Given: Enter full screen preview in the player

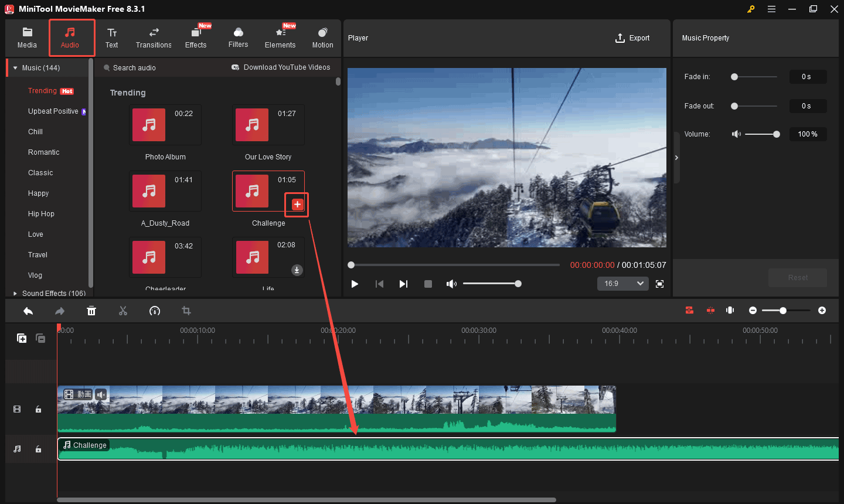Looking at the screenshot, I should [659, 284].
